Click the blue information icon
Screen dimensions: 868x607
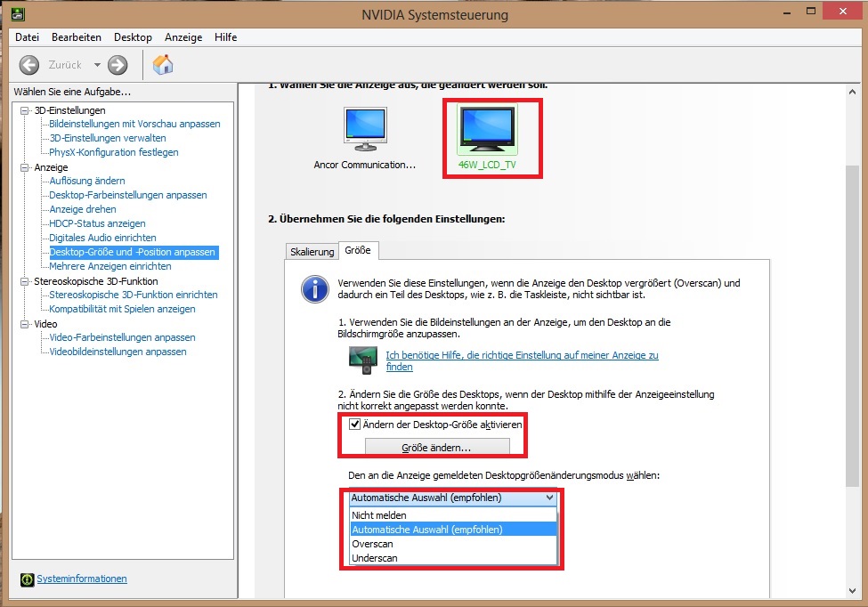(315, 289)
